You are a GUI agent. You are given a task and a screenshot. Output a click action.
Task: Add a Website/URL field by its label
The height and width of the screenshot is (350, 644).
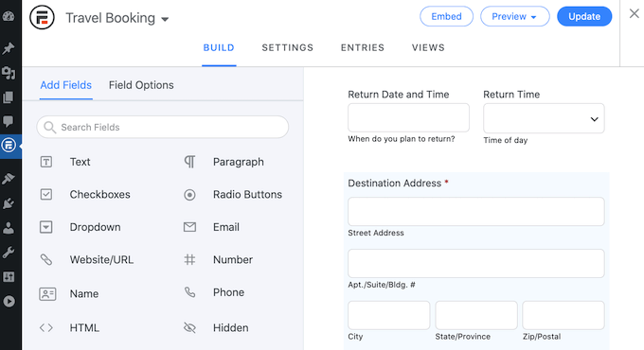101,259
